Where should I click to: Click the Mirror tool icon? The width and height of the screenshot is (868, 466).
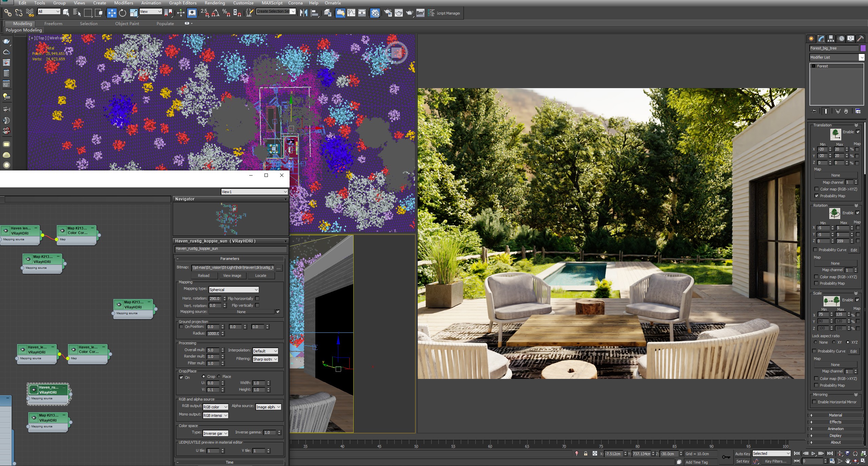pyautogui.click(x=303, y=13)
